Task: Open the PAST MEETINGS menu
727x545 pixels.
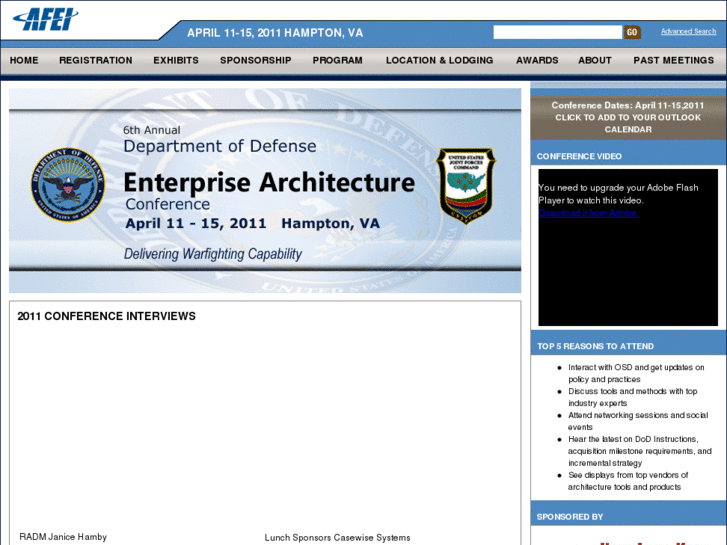Action: point(673,60)
